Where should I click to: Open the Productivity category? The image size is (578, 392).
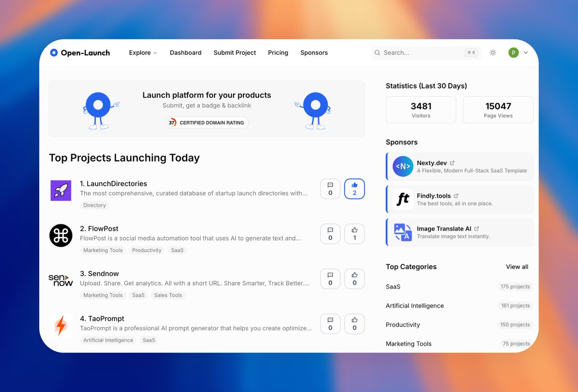click(x=403, y=325)
